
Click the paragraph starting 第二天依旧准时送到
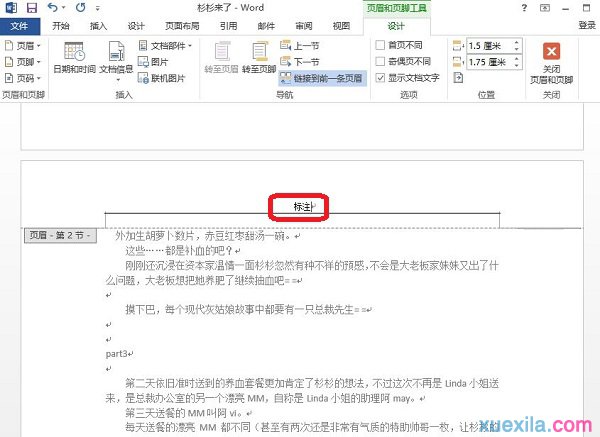pyautogui.click(x=312, y=383)
